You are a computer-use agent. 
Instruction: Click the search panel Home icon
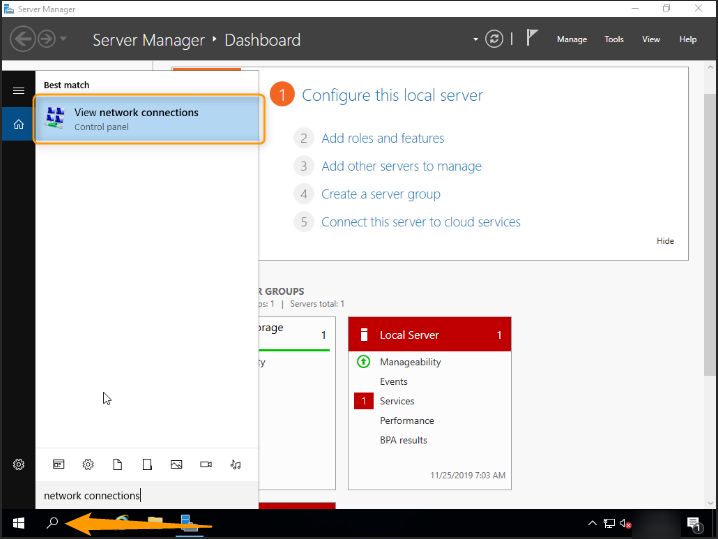click(18, 125)
